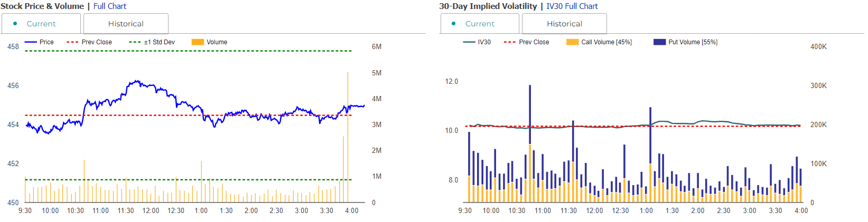The image size is (868, 222).
Task: Click the Stock Price & Volume heading
Action: [x=42, y=6]
